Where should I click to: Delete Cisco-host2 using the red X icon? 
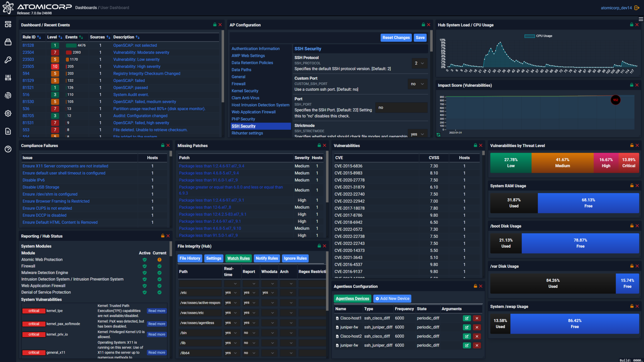click(477, 336)
